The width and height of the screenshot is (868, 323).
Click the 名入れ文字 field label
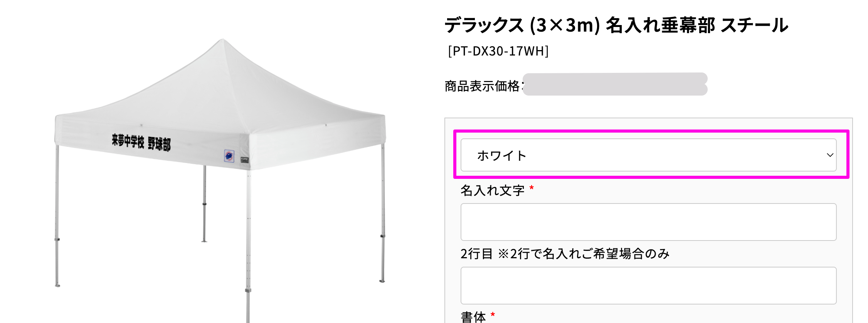pos(492,190)
